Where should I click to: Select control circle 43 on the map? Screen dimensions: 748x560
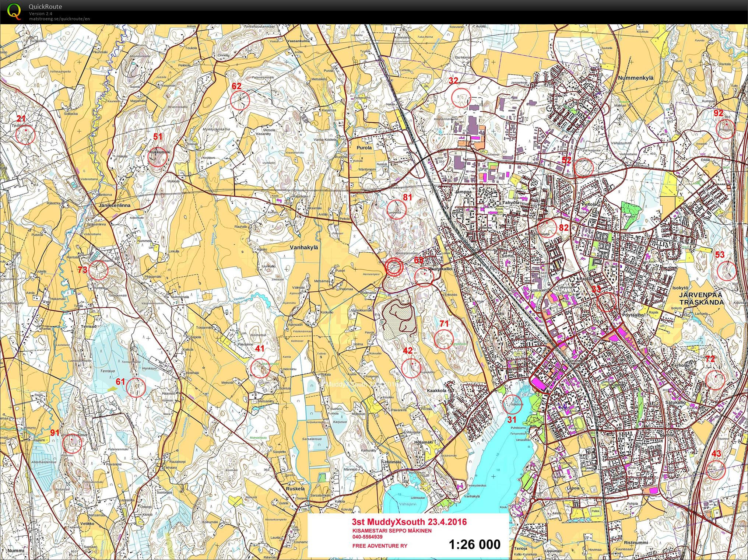coord(716,470)
